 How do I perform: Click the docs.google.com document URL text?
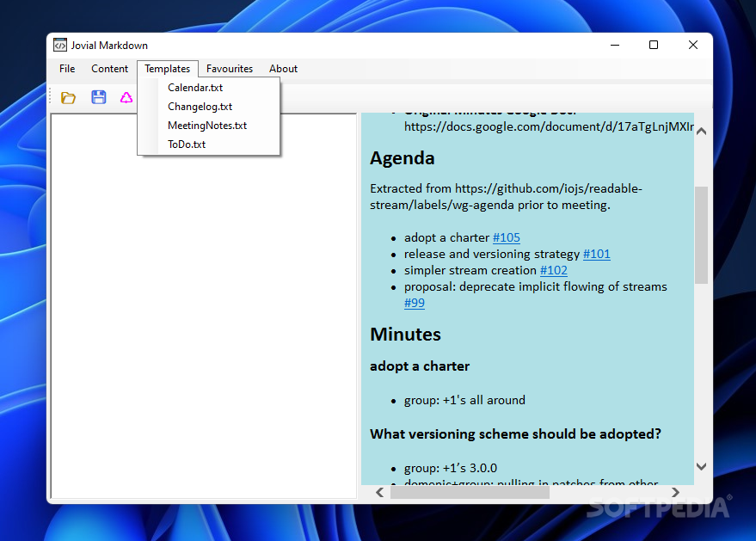[x=549, y=126]
